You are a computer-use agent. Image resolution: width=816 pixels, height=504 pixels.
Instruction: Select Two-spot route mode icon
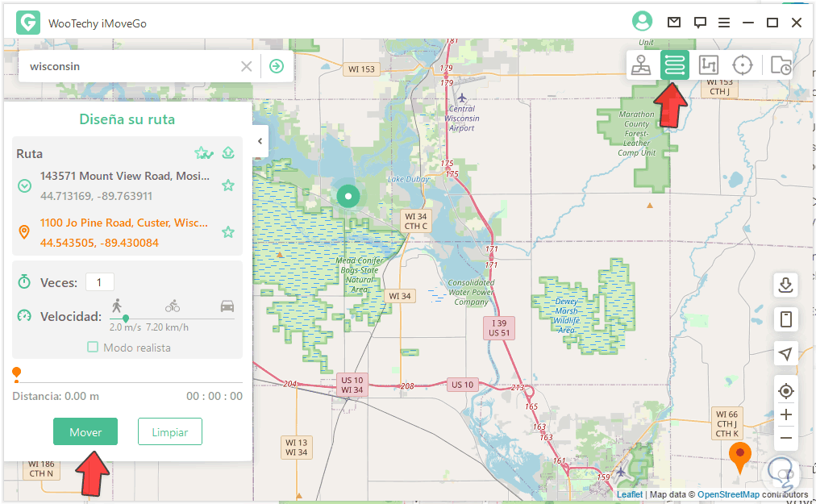tap(674, 65)
